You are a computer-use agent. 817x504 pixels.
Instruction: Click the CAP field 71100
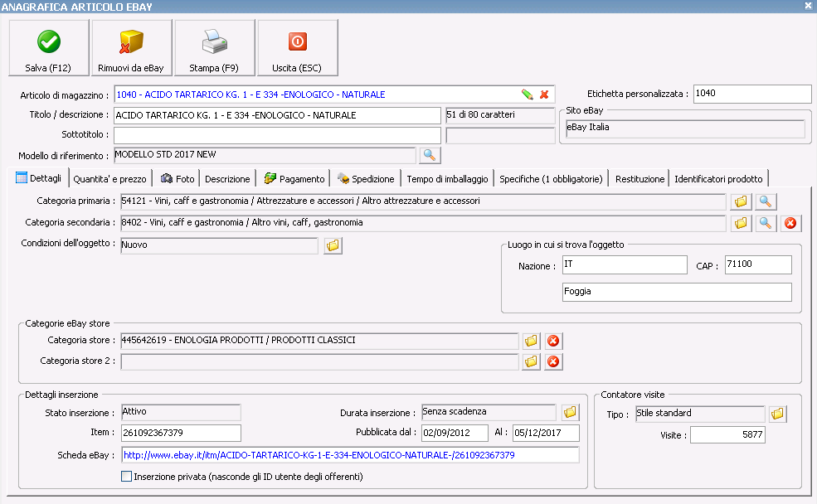point(758,264)
